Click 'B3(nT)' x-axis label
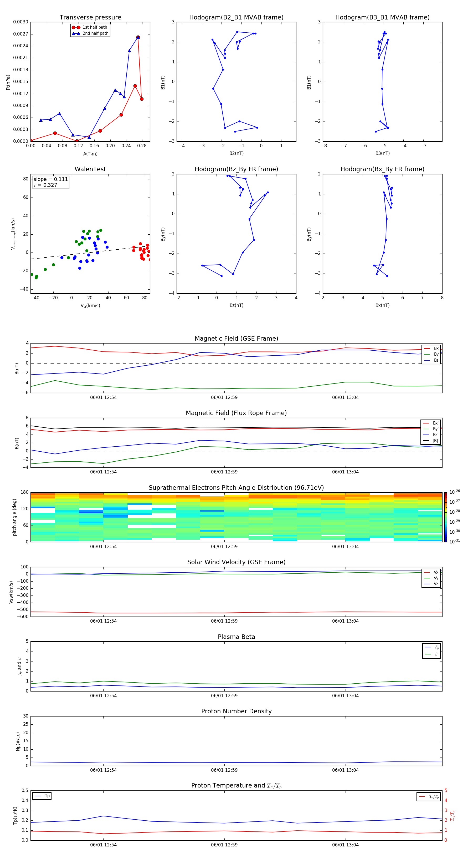Viewport: 473px width, 868px height. tap(382, 153)
